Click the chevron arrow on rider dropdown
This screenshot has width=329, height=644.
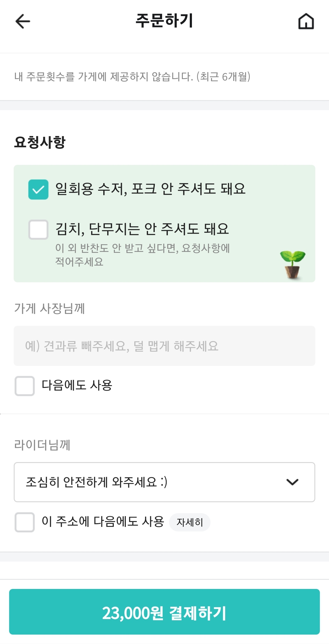point(292,482)
